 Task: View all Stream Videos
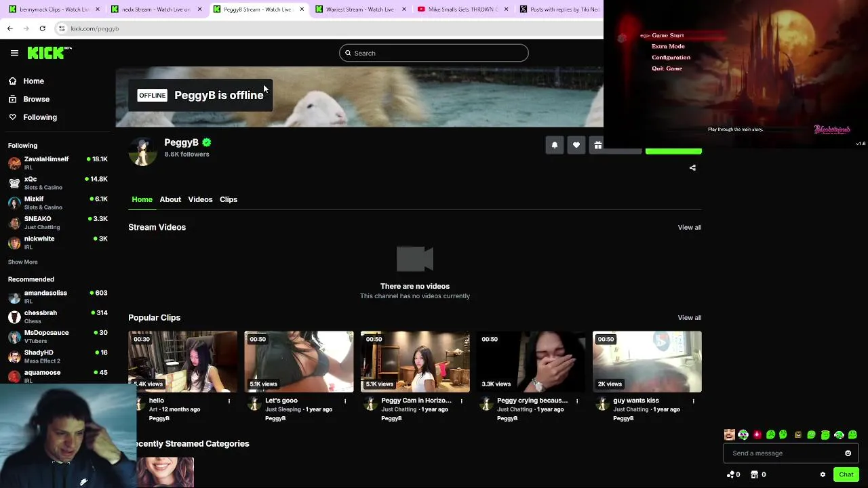click(690, 228)
